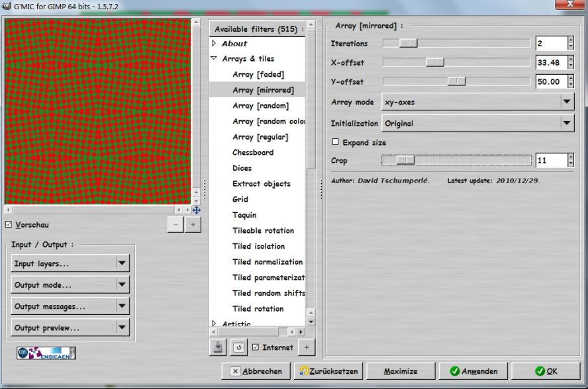The image size is (588, 389).
Task: Open the Initialization dropdown
Action: 477,123
